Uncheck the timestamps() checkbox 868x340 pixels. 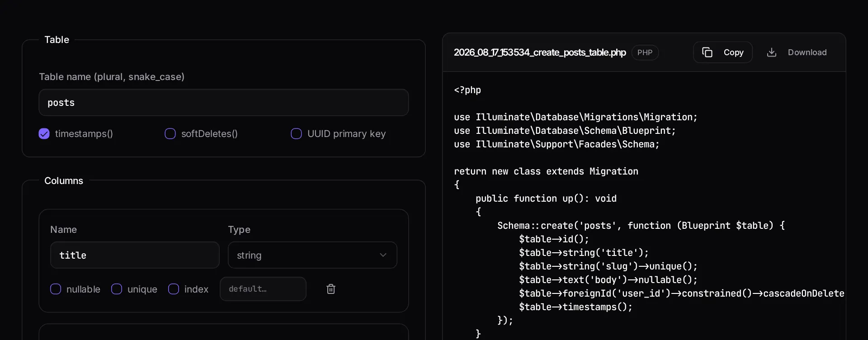click(x=44, y=134)
